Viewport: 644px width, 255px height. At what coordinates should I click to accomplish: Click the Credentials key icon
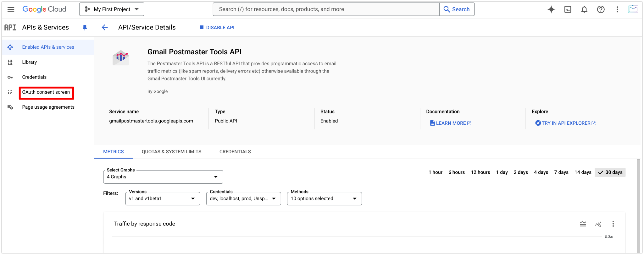click(10, 77)
